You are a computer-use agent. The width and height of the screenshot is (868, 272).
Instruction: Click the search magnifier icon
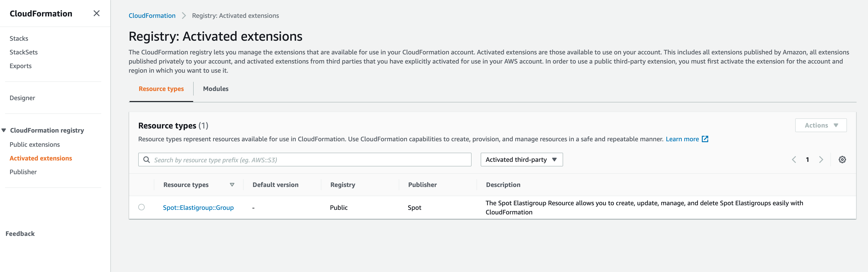(x=146, y=160)
